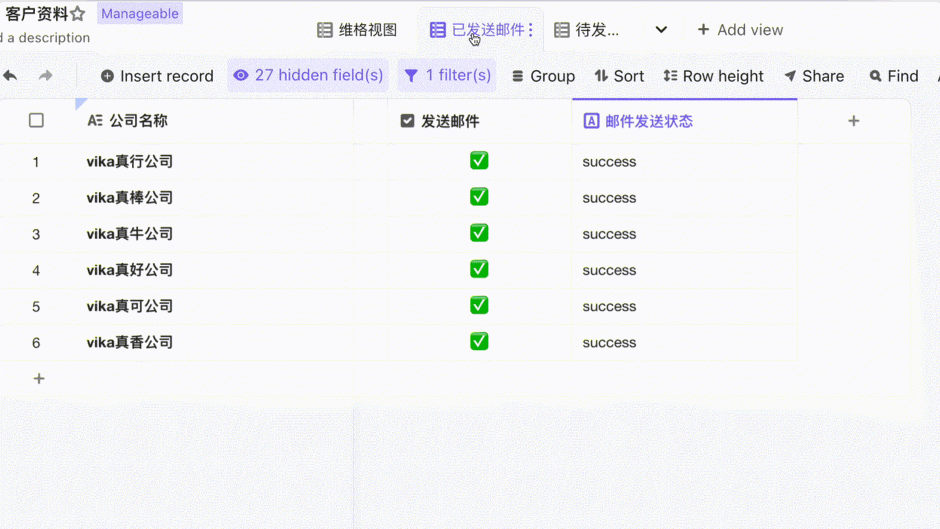
Task: Add a new field column with plus
Action: 853,121
